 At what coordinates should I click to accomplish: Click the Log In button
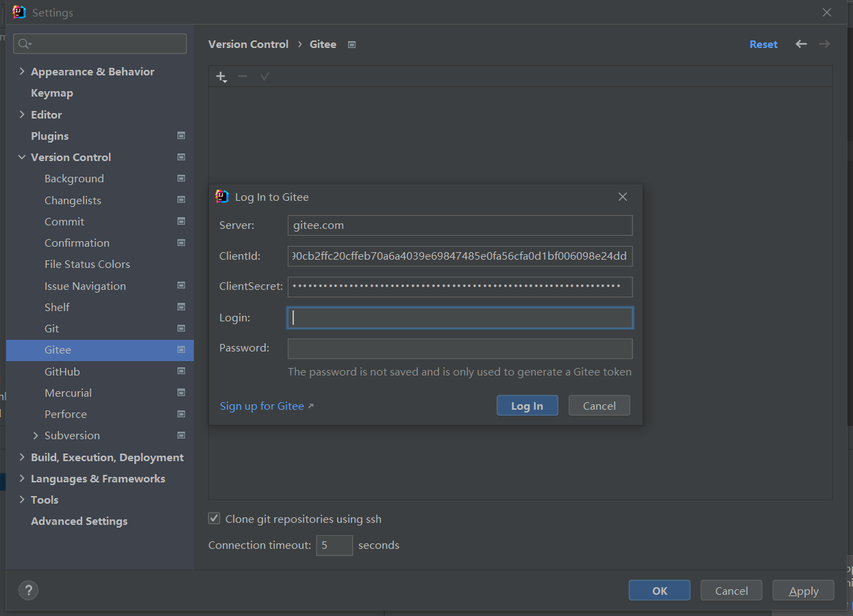[527, 406]
